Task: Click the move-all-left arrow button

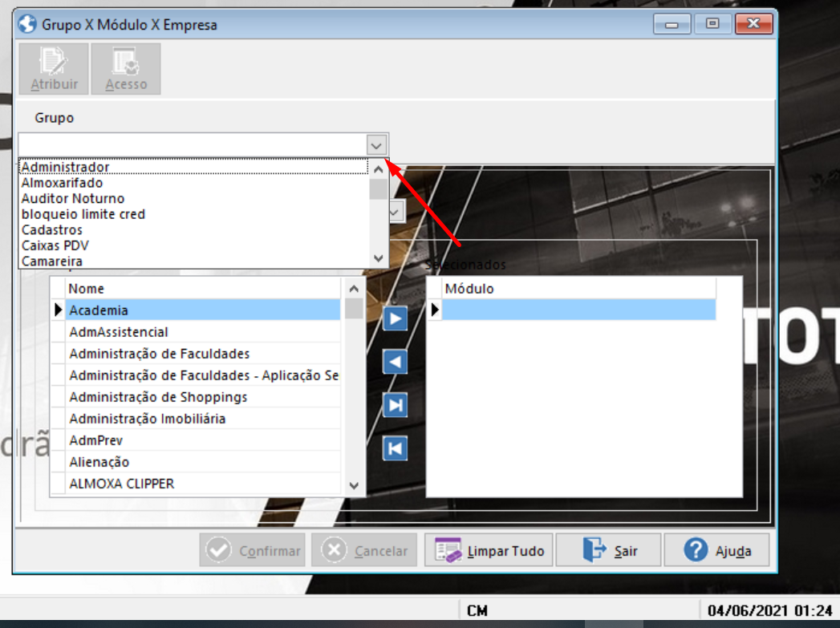Action: (x=396, y=448)
